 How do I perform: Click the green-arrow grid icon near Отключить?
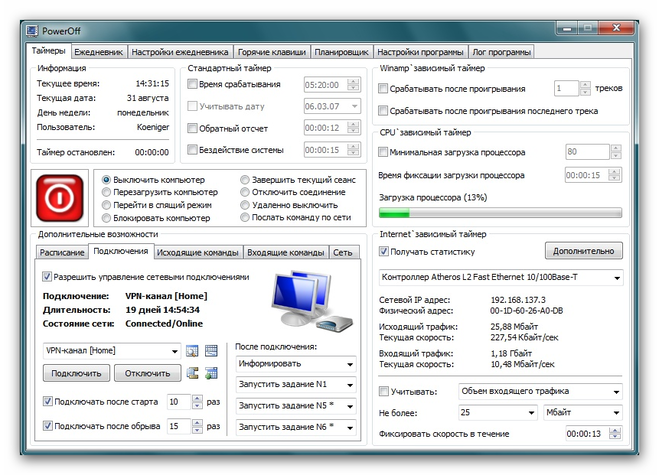pos(211,373)
